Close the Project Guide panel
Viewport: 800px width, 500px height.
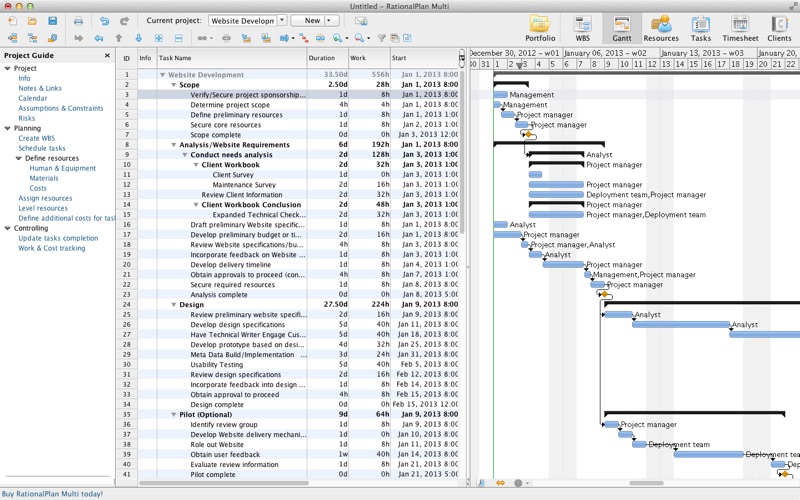(x=108, y=56)
